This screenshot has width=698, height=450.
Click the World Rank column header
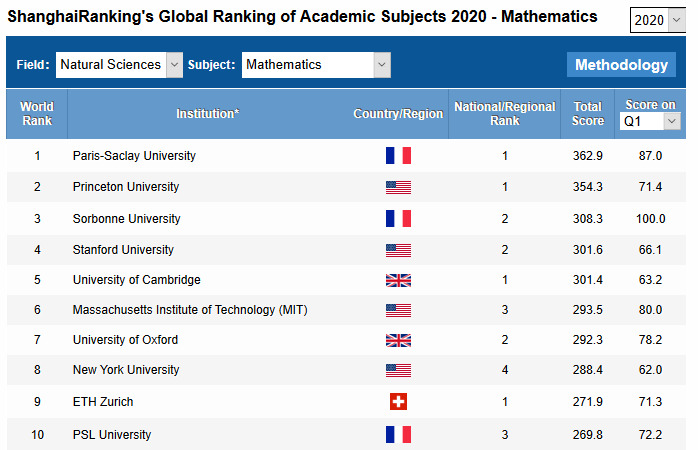37,114
